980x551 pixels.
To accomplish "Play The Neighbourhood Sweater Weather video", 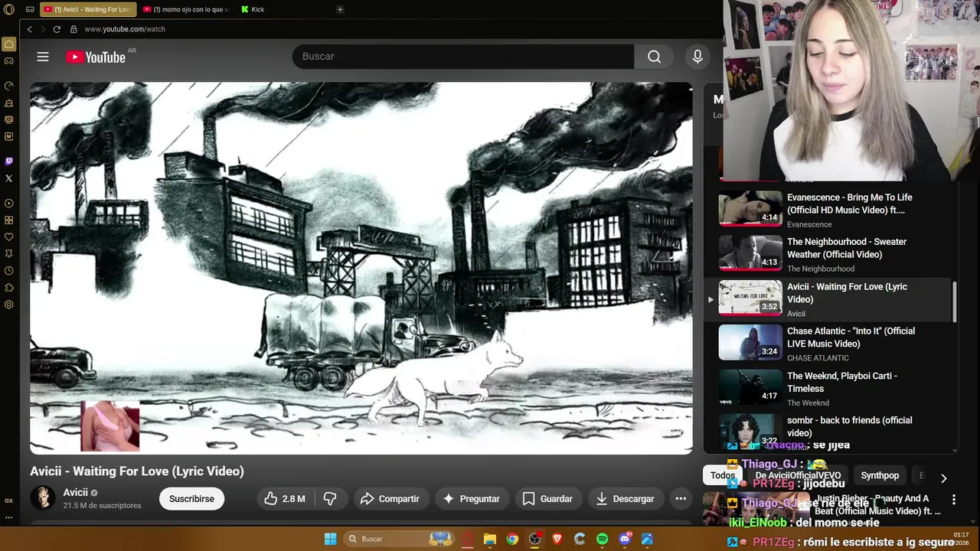I will (831, 255).
